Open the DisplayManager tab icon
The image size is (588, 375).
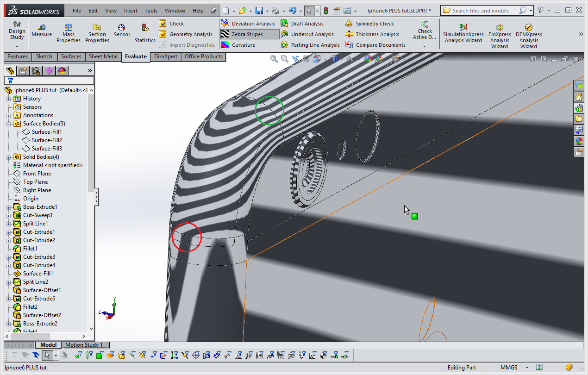click(62, 71)
